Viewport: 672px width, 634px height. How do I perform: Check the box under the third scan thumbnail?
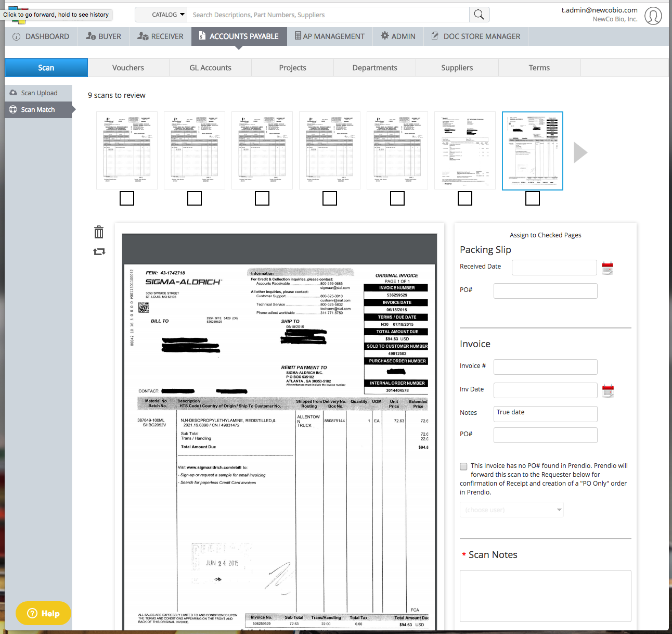[262, 198]
